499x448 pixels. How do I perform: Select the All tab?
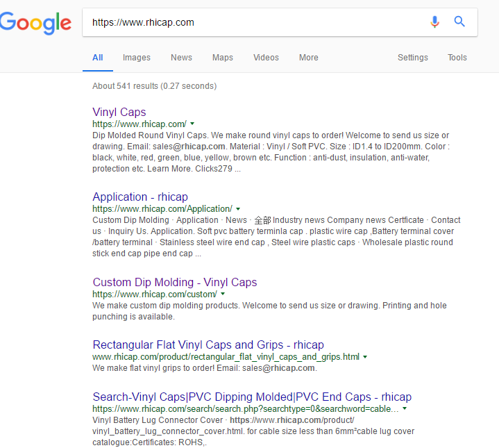[x=98, y=58]
